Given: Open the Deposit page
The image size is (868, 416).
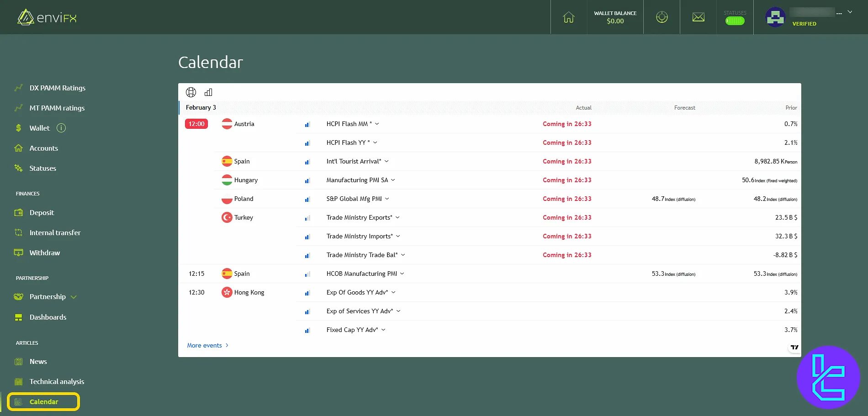Looking at the screenshot, I should (x=42, y=212).
